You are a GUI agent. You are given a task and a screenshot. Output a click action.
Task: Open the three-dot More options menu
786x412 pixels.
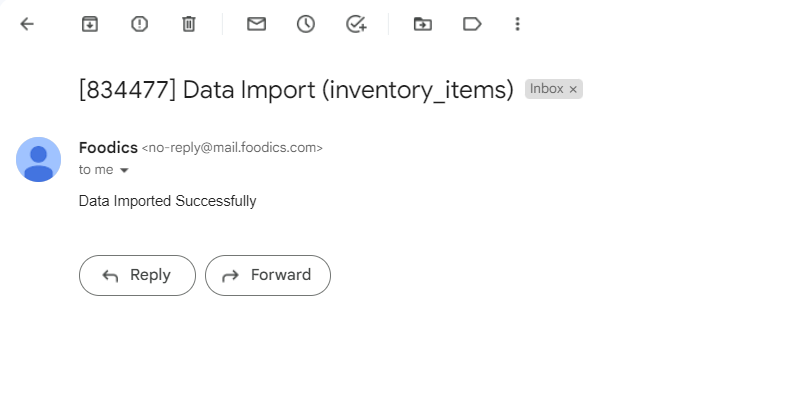[516, 24]
